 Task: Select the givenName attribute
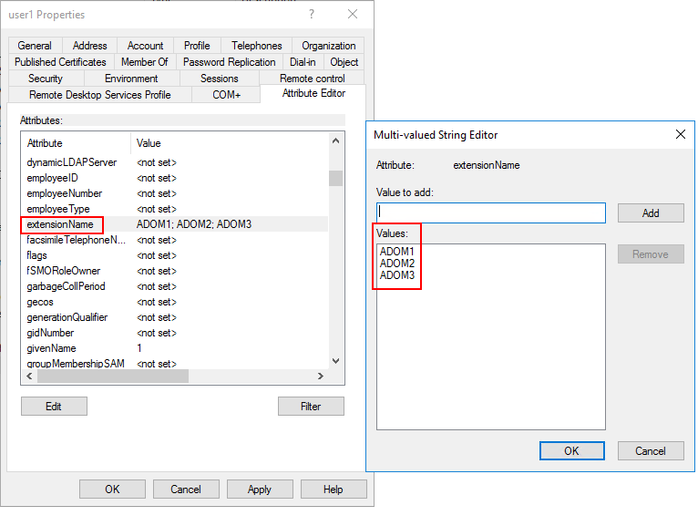[174, 349]
